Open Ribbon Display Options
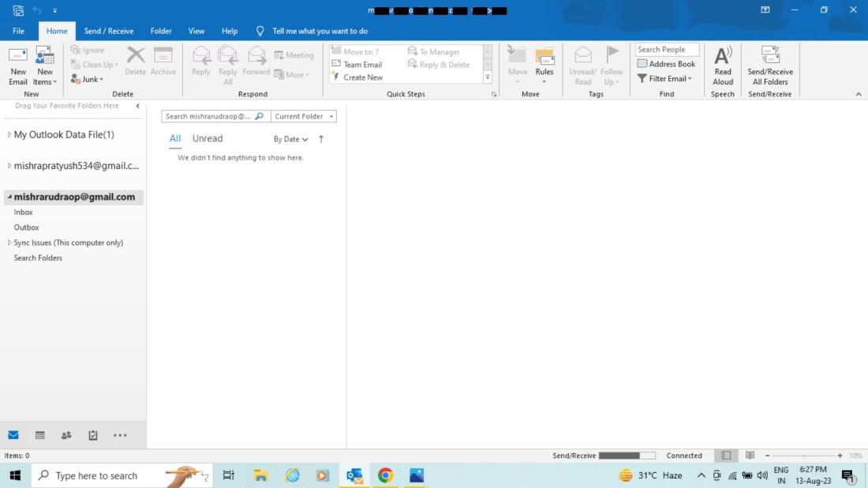The image size is (868, 488). point(765,10)
